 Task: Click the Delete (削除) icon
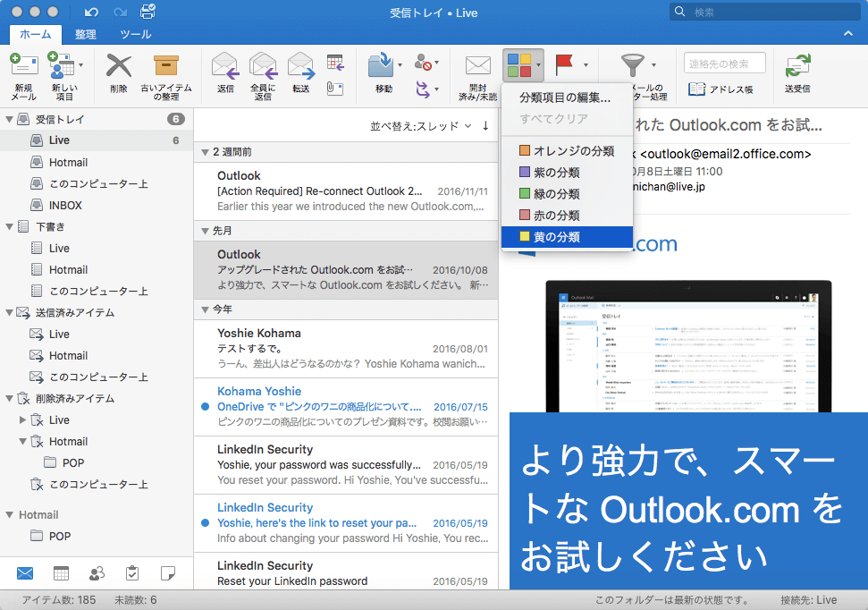[119, 65]
